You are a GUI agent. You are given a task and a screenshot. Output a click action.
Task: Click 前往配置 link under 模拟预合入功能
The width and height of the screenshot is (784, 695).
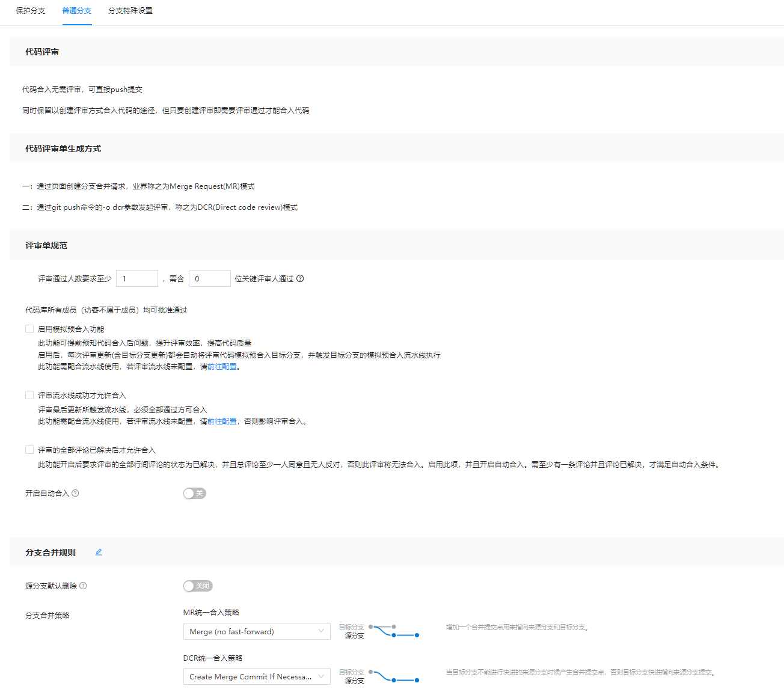[x=222, y=367]
